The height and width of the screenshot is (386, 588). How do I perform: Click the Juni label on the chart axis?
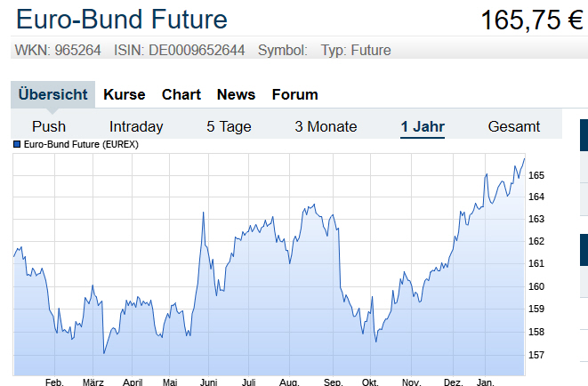click(209, 382)
